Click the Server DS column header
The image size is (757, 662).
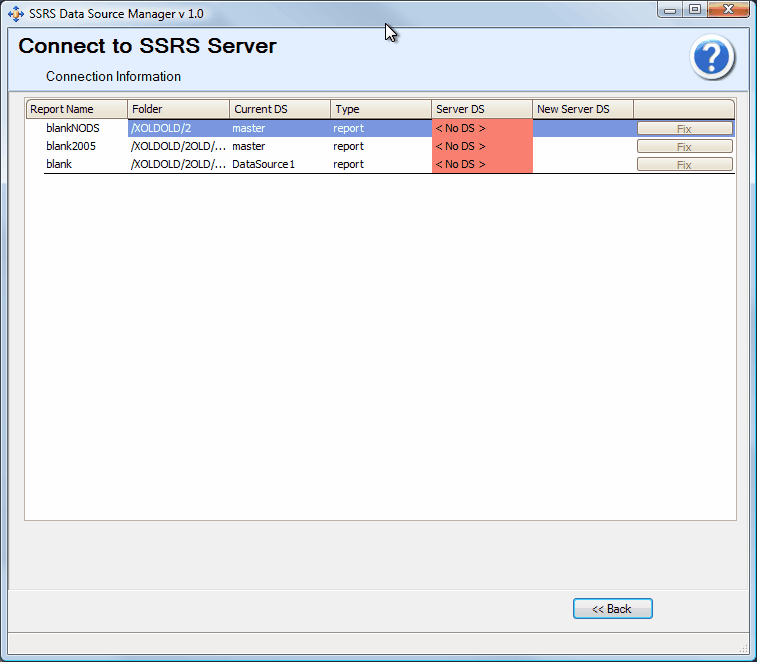click(x=482, y=109)
